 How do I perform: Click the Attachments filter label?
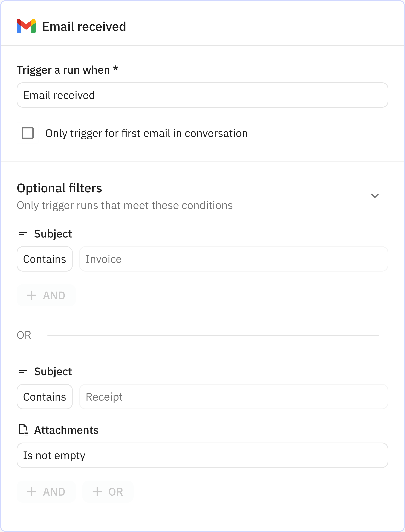(x=66, y=430)
